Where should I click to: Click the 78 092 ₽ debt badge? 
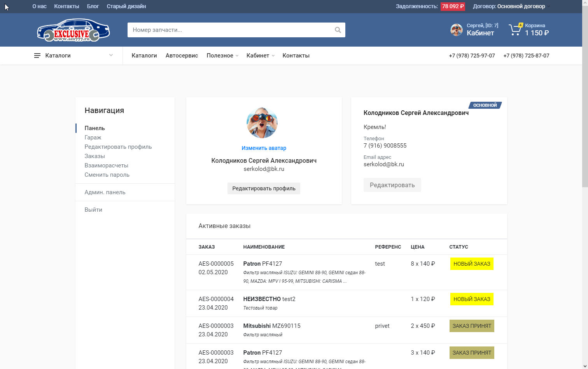click(453, 6)
